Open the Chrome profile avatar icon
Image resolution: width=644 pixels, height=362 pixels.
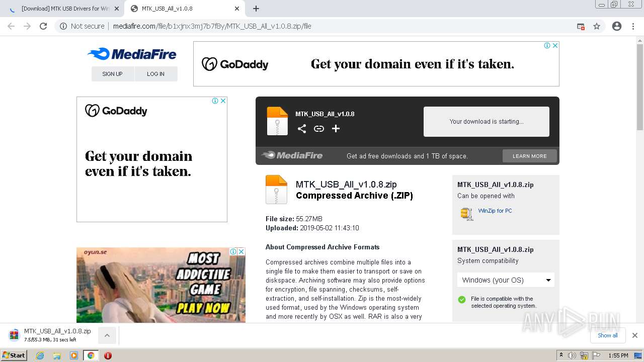[x=617, y=26]
